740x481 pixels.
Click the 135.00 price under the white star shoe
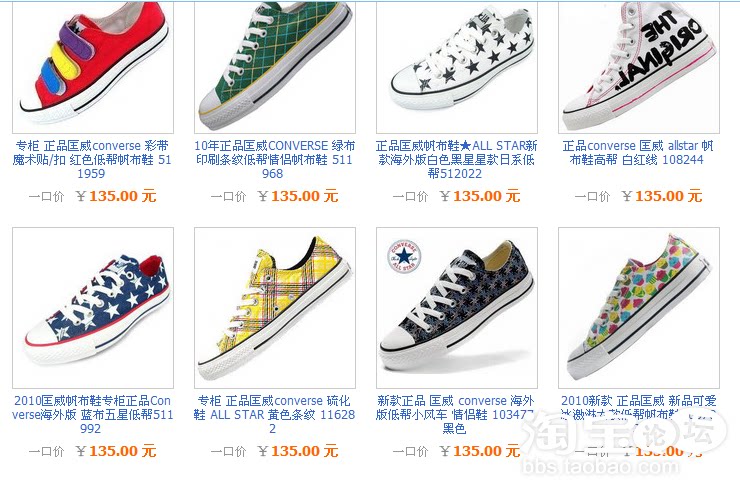[486, 196]
